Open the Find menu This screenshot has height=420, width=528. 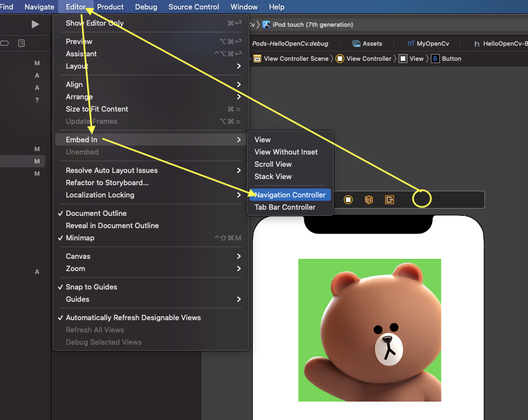tap(7, 7)
